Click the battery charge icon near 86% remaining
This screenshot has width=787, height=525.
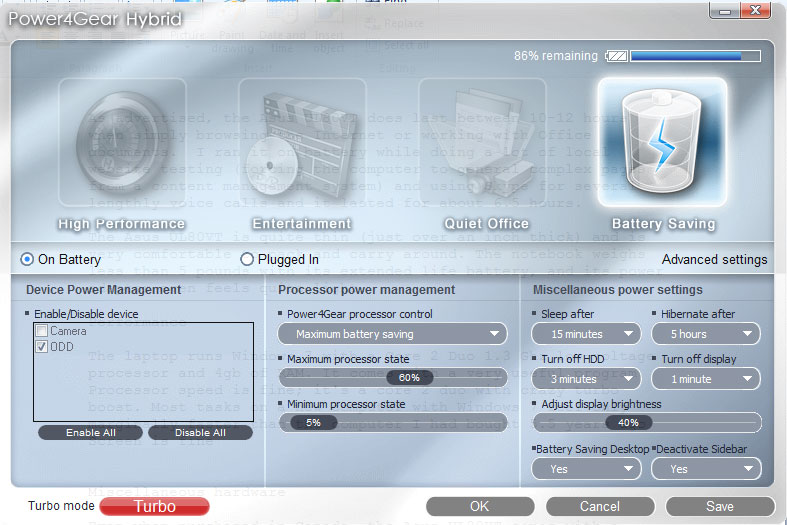coord(616,56)
